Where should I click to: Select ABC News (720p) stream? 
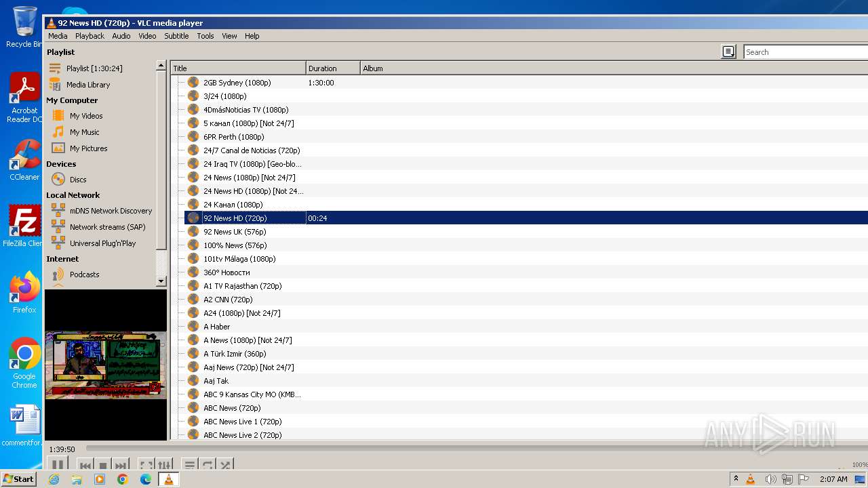pyautogui.click(x=232, y=408)
